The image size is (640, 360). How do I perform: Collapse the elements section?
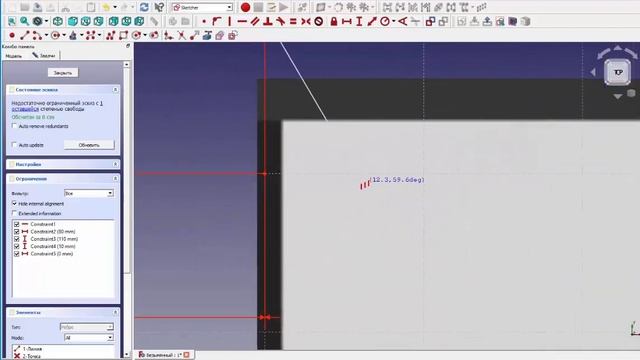(x=116, y=312)
